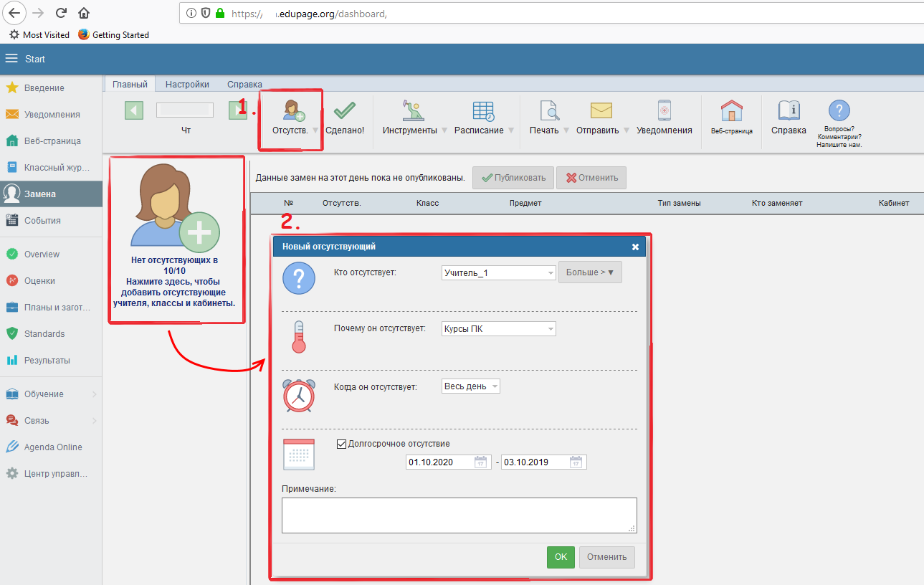The height and width of the screenshot is (585, 924).
Task: Open the Start hamburger menu
Action: pos(11,59)
